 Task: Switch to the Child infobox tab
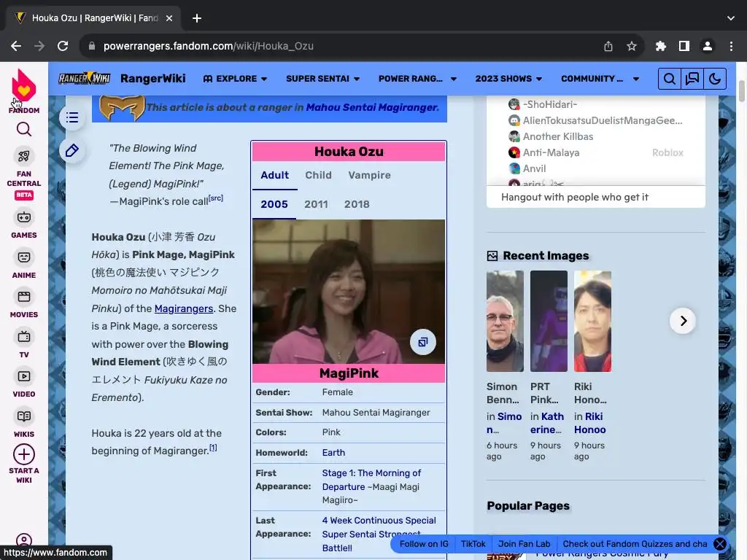pos(318,175)
